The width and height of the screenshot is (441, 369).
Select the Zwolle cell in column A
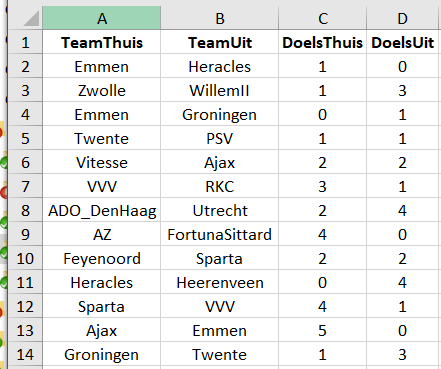pyautogui.click(x=102, y=90)
